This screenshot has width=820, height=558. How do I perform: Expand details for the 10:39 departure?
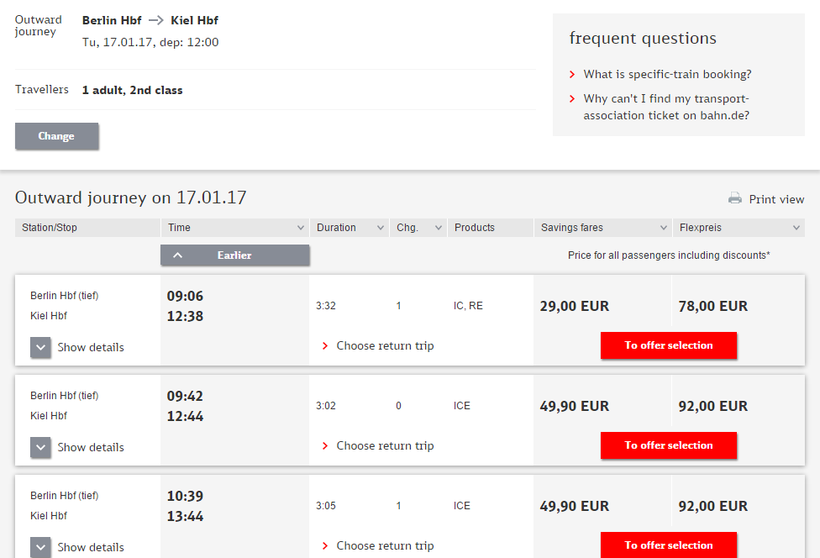tap(41, 547)
